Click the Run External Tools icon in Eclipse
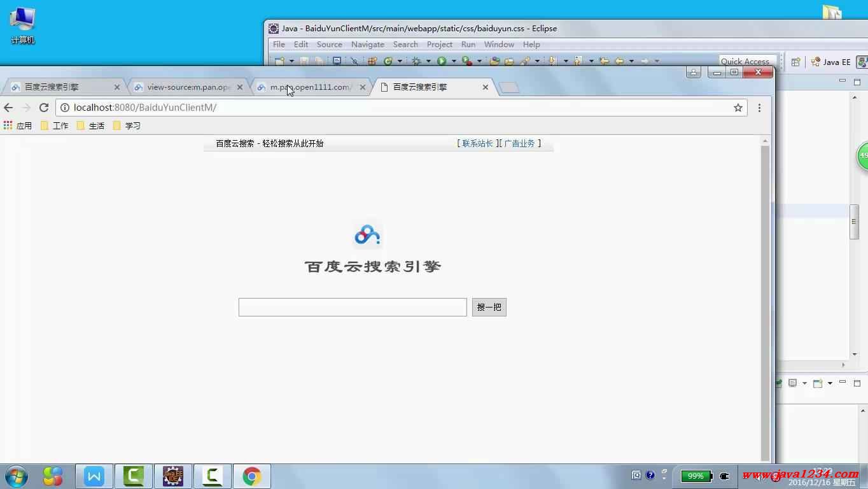The image size is (868, 489). point(467,61)
